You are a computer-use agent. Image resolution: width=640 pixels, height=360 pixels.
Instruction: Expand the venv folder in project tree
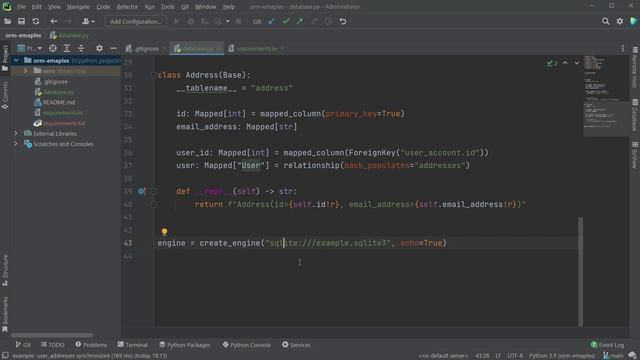pos(26,71)
